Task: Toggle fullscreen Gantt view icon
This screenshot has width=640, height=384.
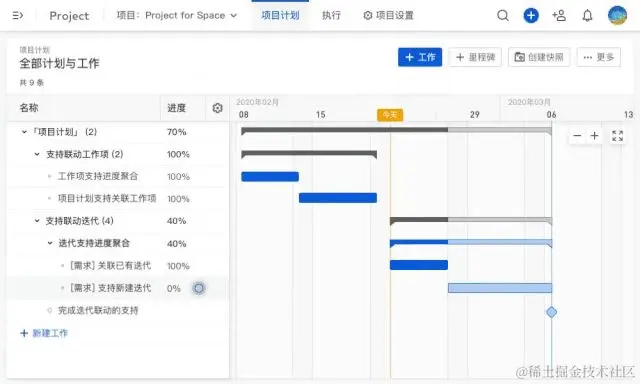Action: coord(618,135)
